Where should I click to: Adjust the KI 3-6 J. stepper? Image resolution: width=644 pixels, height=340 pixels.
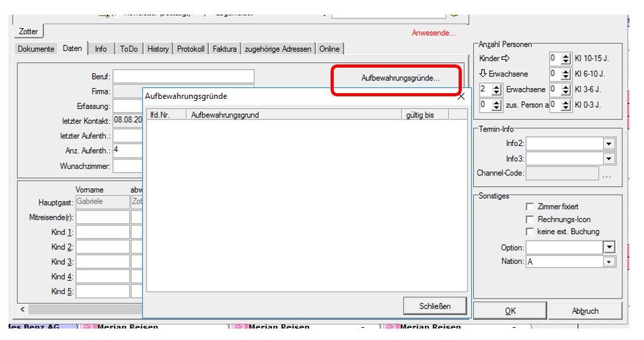click(x=566, y=89)
